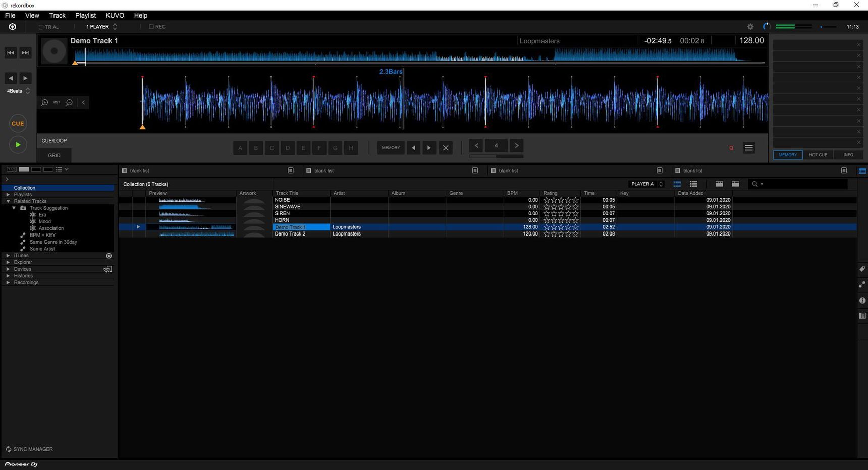Refresh the iTunes library icon
The image size is (868, 470).
109,256
